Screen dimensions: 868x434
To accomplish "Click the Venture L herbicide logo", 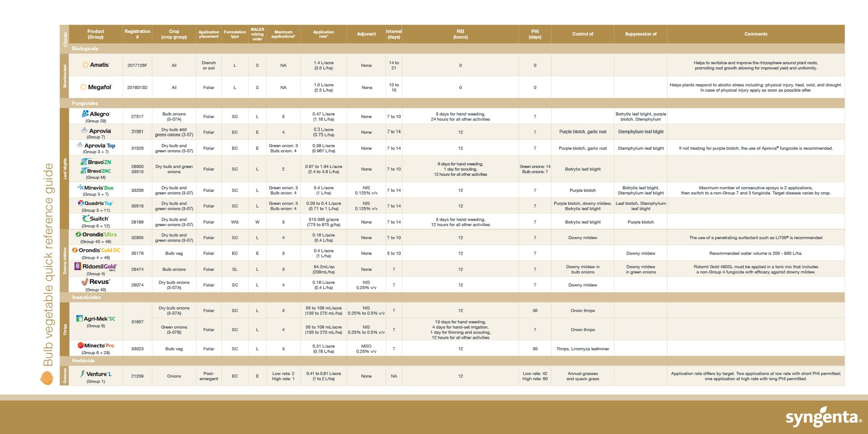I will (x=95, y=374).
